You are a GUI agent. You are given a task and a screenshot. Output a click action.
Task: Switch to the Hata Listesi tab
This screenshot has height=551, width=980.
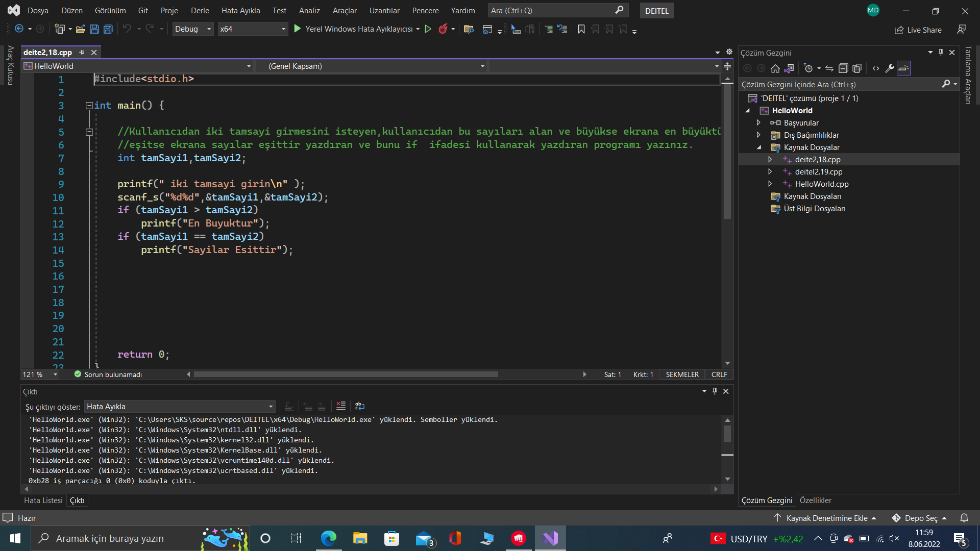click(43, 500)
